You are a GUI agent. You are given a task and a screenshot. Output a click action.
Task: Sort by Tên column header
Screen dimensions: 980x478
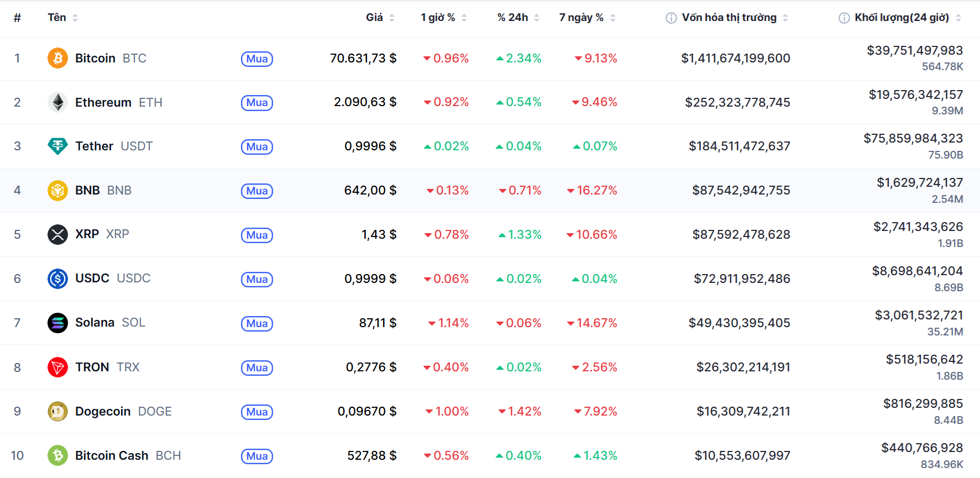(x=62, y=18)
